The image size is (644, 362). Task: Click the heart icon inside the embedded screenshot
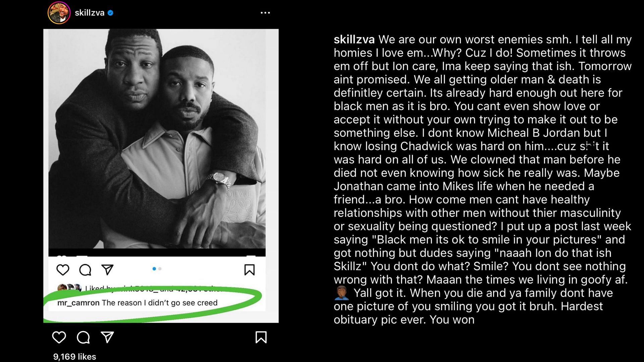tap(63, 269)
